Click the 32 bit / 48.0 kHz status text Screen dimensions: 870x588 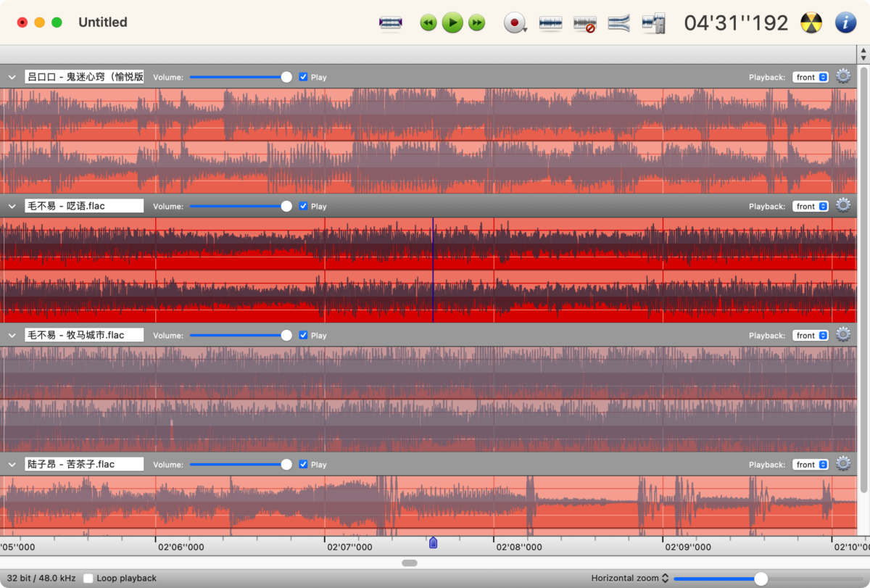pos(40,578)
